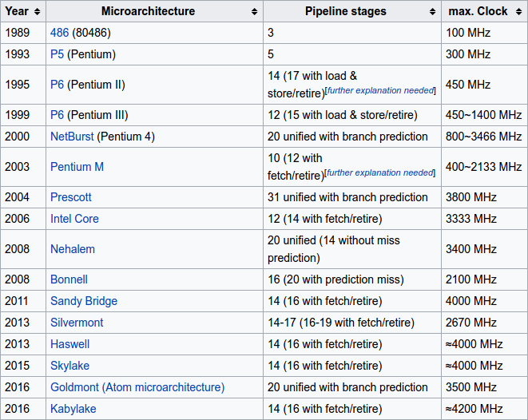528x420 pixels.
Task: Select the 1993 year cell
Action: [23, 54]
